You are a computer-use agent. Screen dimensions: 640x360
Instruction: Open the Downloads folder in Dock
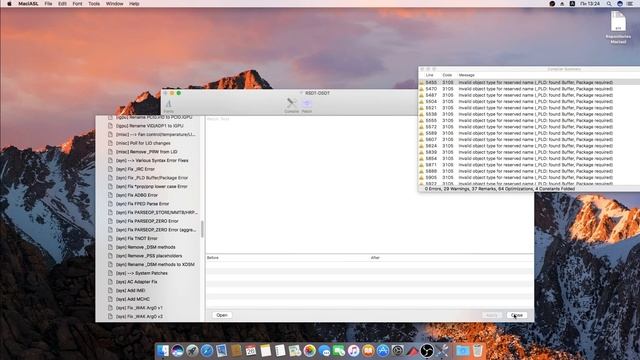click(462, 351)
